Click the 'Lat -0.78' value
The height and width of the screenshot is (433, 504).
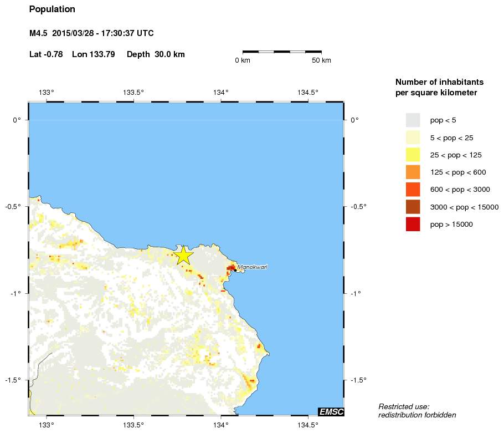tap(46, 54)
